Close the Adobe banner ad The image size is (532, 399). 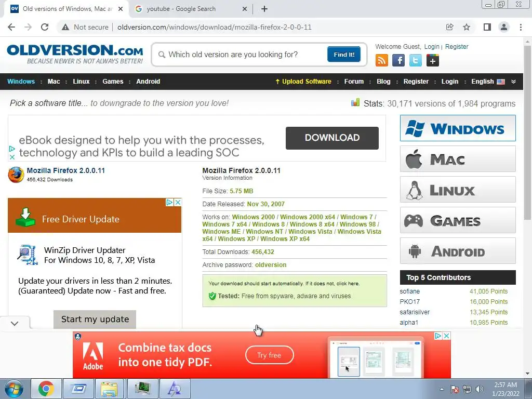[446, 336]
